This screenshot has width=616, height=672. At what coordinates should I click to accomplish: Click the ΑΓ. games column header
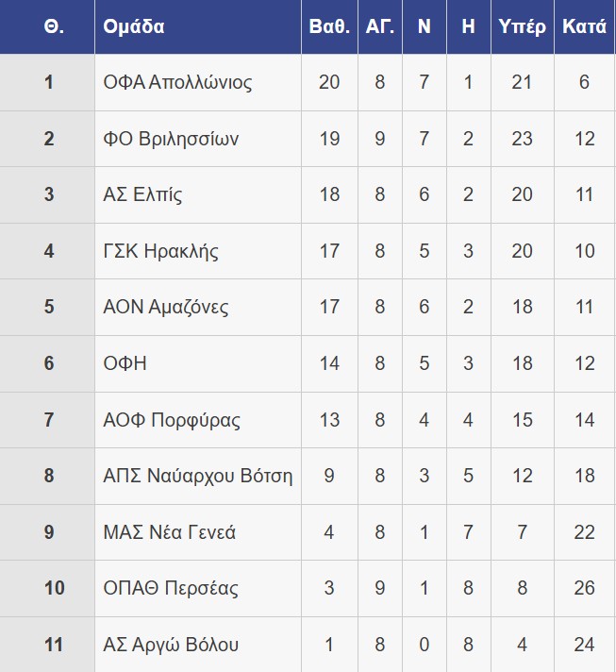[380, 26]
